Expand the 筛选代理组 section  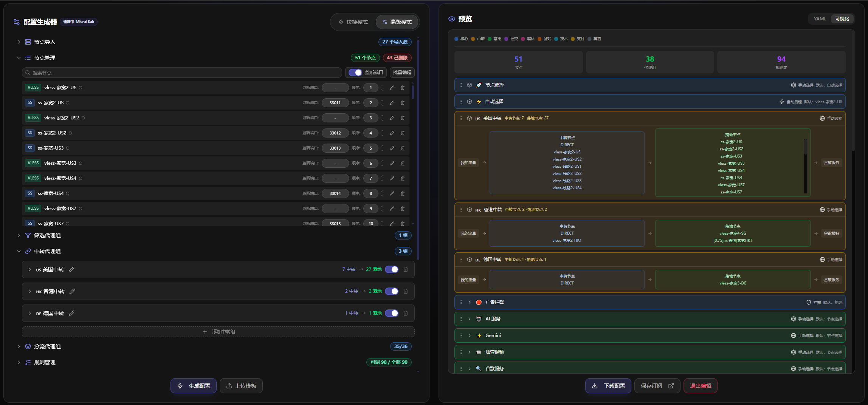[x=19, y=235]
